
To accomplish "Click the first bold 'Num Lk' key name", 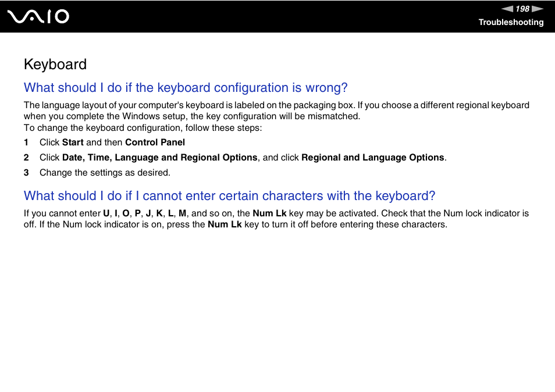I will click(269, 213).
